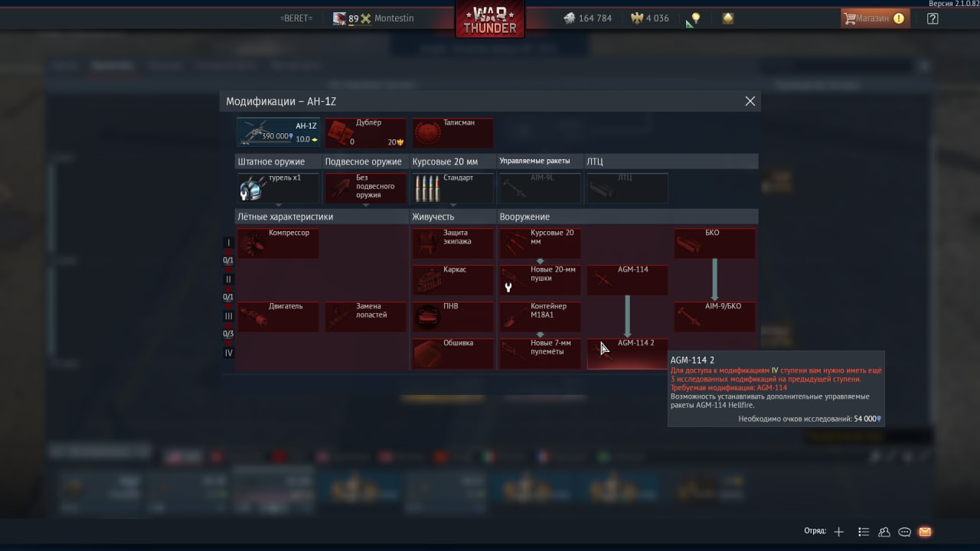Click the tier I marker

228,243
